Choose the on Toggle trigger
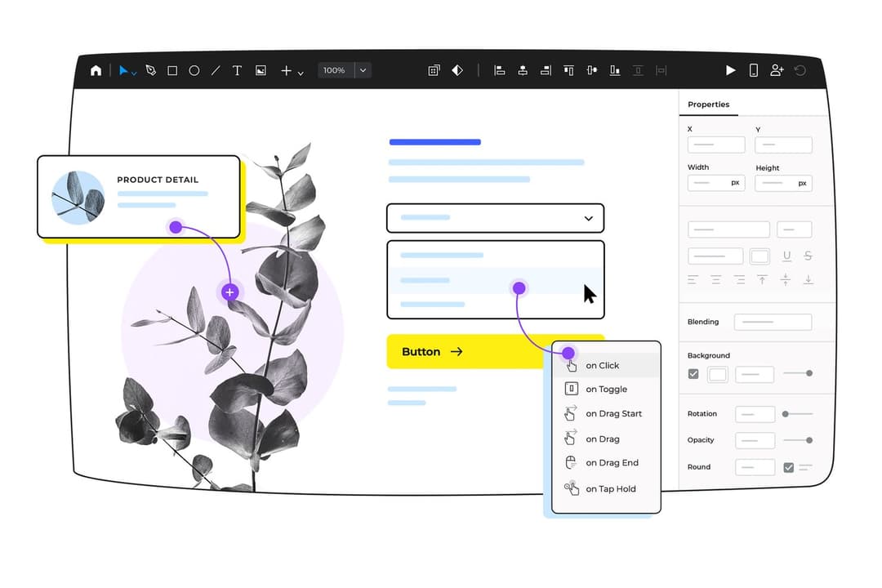 click(x=605, y=390)
